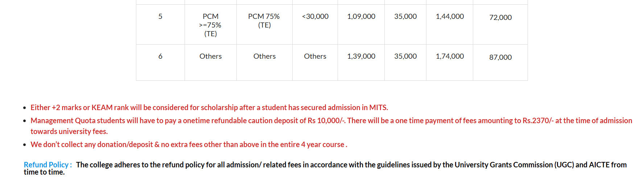Image resolution: width=644 pixels, height=188 pixels.
Task: Select the '<30,000' rank cell
Action: click(315, 17)
